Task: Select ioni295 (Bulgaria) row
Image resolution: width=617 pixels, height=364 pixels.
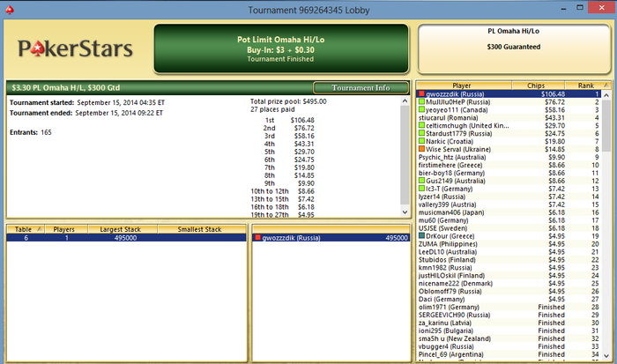Action: [509, 331]
